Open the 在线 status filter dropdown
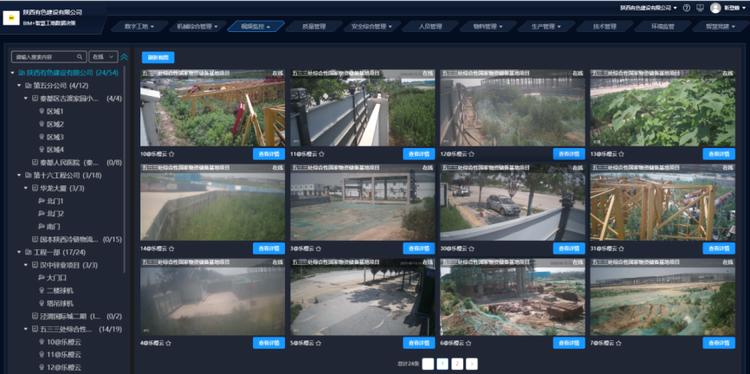This screenshot has height=374, width=750. (103, 57)
